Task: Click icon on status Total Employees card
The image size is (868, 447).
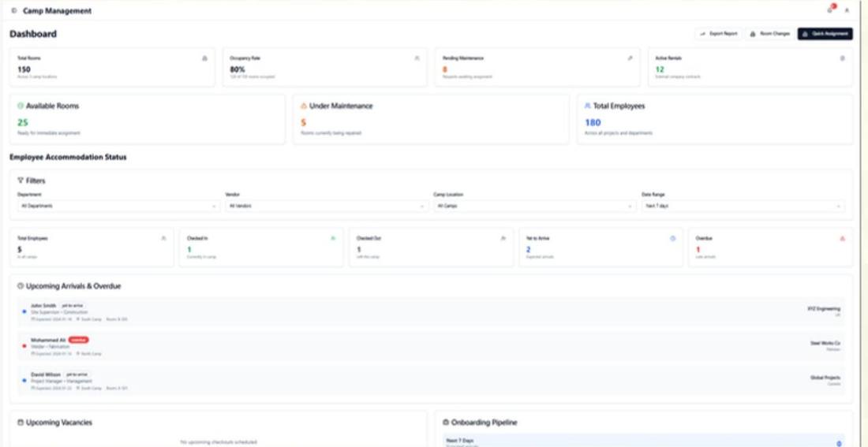Action: click(163, 238)
